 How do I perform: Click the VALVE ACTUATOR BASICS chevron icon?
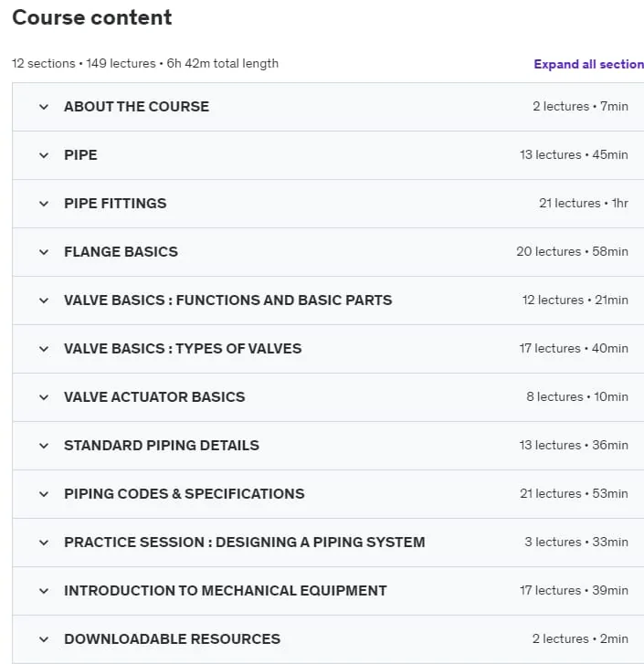pos(44,397)
